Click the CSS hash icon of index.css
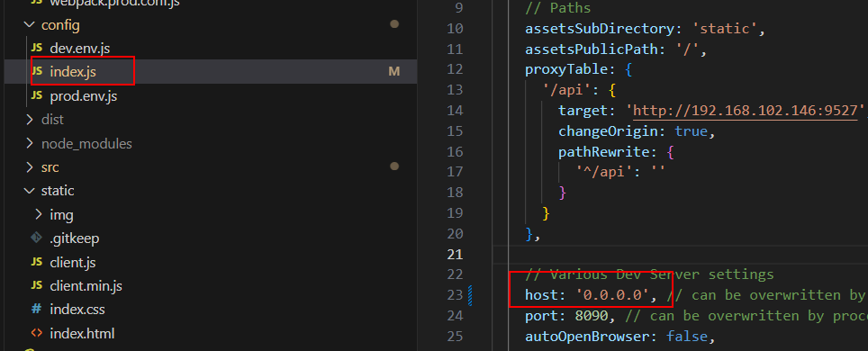Viewport: 868px width, 351px height. point(37,309)
